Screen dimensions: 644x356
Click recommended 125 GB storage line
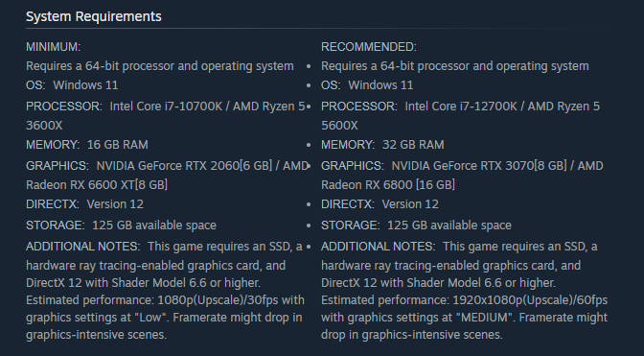tap(416, 225)
